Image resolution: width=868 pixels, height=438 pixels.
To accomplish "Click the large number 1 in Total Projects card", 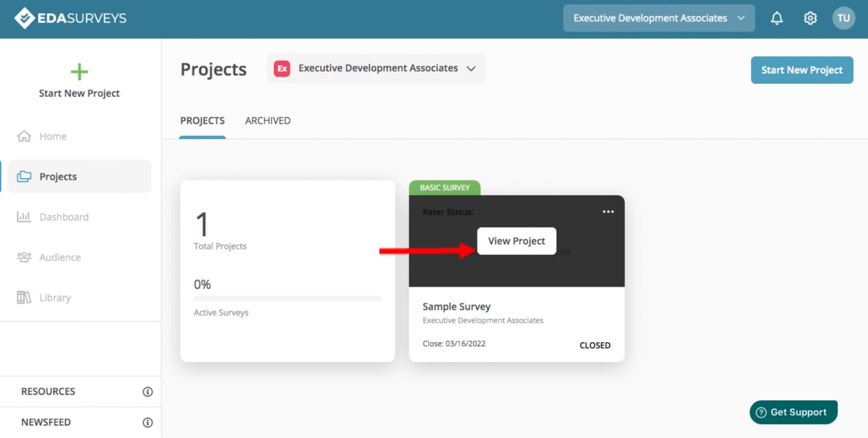I will (x=202, y=224).
